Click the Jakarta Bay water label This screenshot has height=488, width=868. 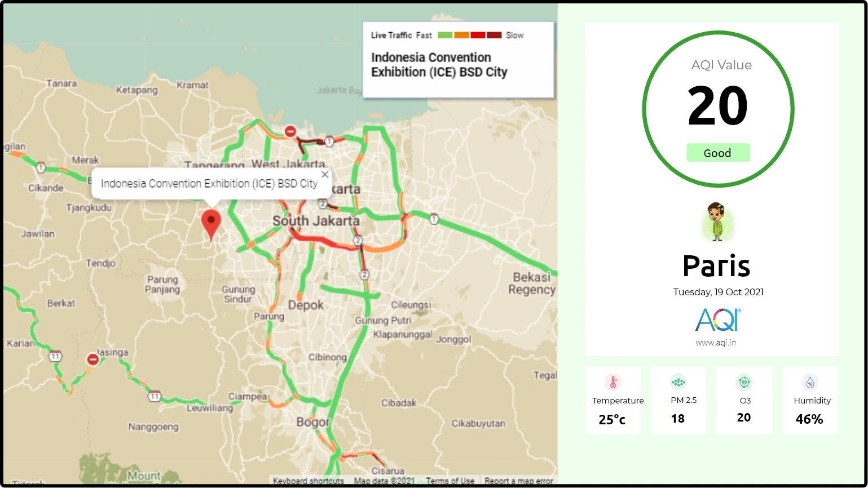[340, 90]
